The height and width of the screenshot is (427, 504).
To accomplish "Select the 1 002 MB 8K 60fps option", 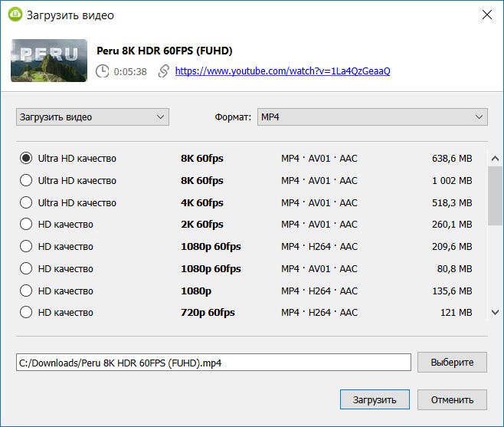I will click(26, 181).
